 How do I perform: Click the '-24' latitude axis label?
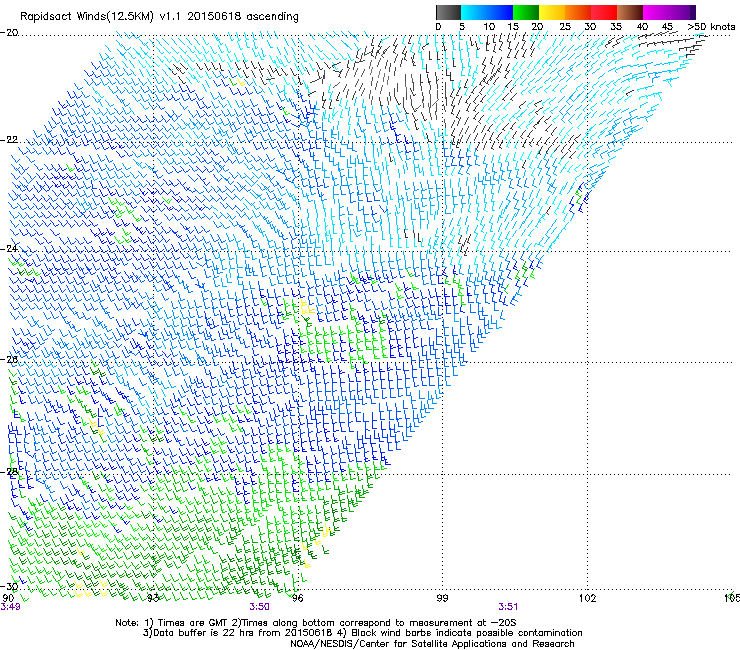(9, 249)
